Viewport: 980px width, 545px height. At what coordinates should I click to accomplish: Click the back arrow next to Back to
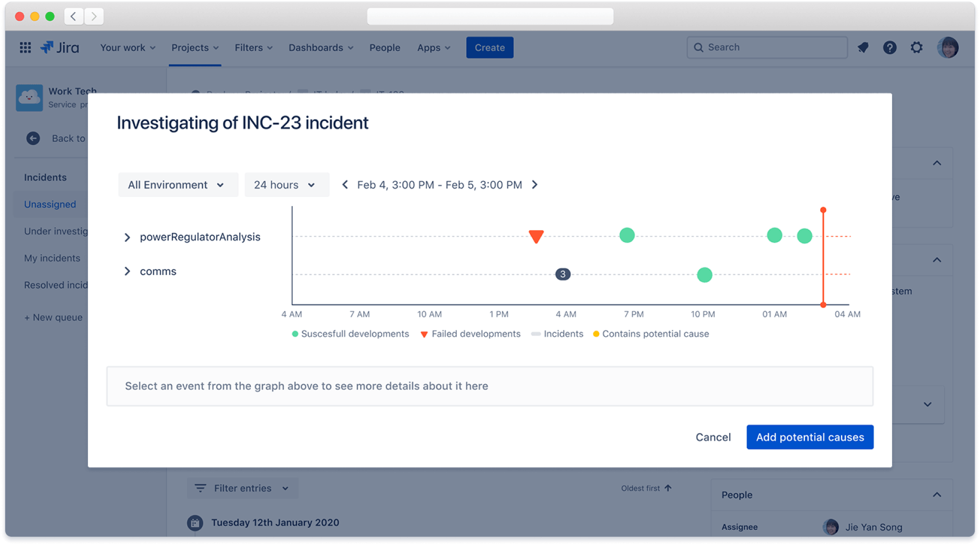click(33, 138)
